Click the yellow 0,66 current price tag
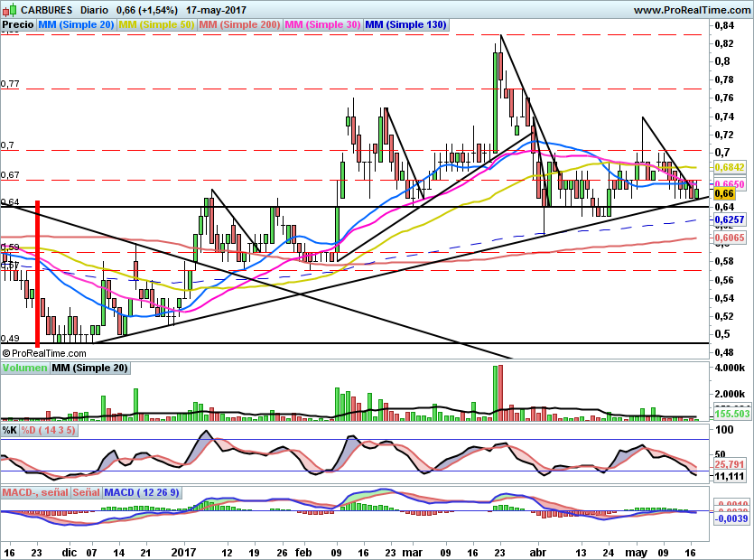754x560 pixels. click(x=724, y=194)
